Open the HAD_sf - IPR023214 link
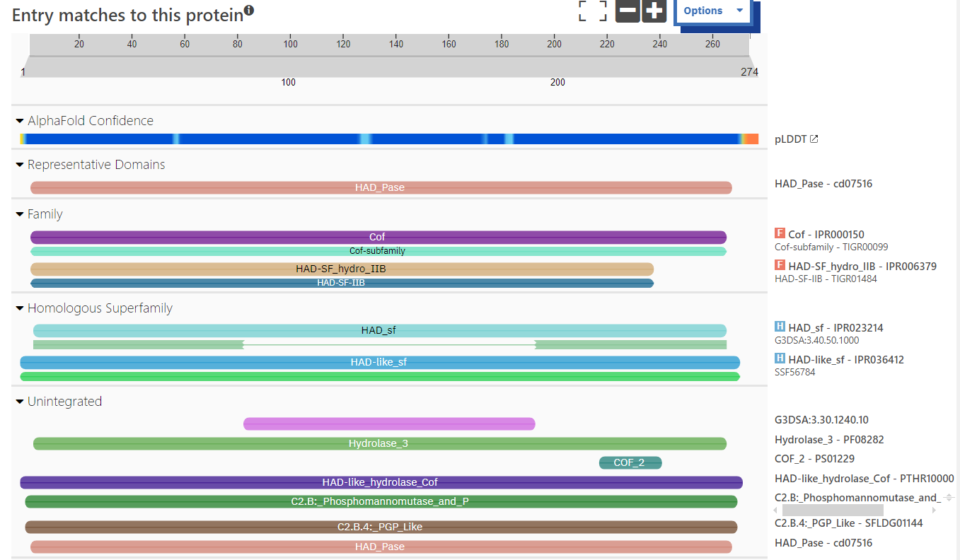 pos(835,328)
